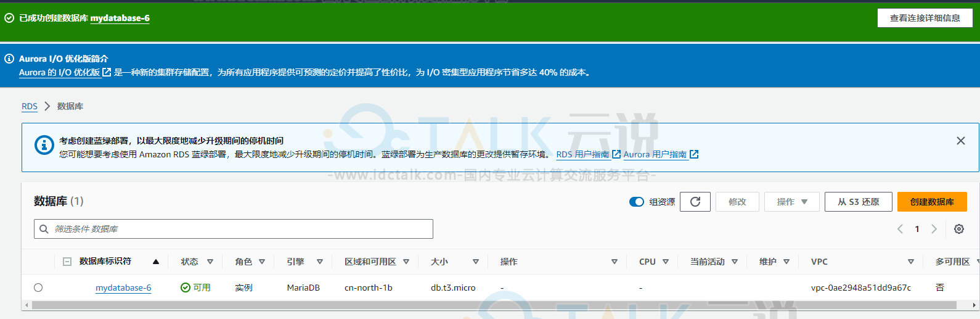Sort by 大小 column arrow
This screenshot has height=319, width=980.
pyautogui.click(x=476, y=262)
